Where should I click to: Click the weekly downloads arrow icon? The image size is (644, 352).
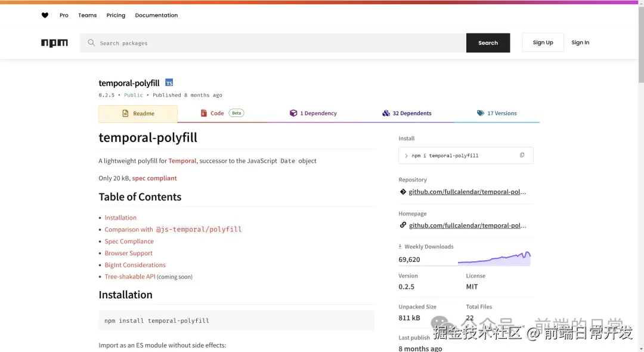point(400,246)
